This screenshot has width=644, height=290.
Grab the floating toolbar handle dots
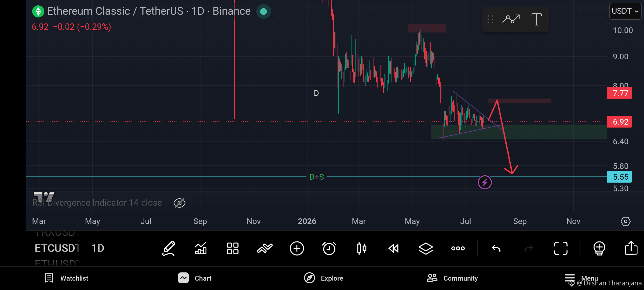point(490,19)
